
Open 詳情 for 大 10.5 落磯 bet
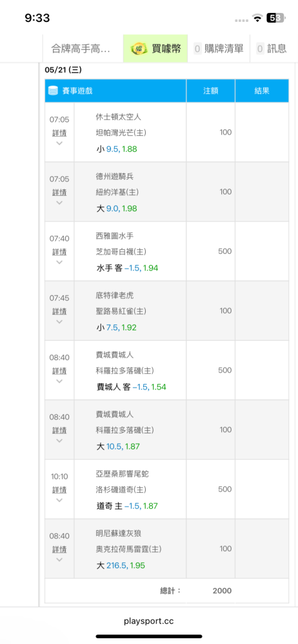click(x=59, y=431)
